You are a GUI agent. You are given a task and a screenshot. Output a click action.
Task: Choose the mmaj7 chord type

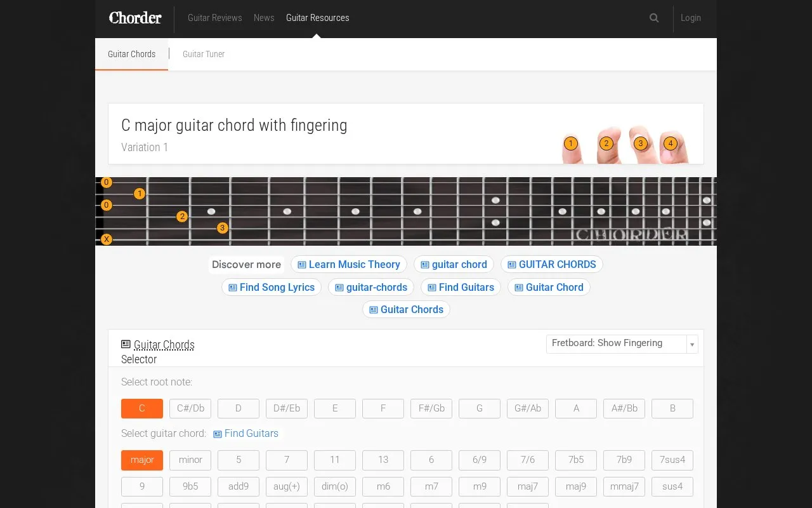point(624,486)
